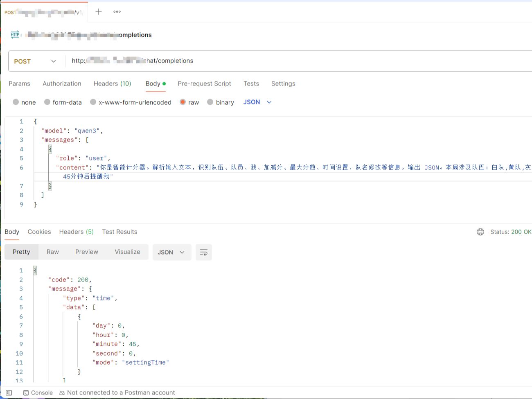Click the "messages": [ line in request body
This screenshot has height=399, width=532.
pyautogui.click(x=65, y=140)
